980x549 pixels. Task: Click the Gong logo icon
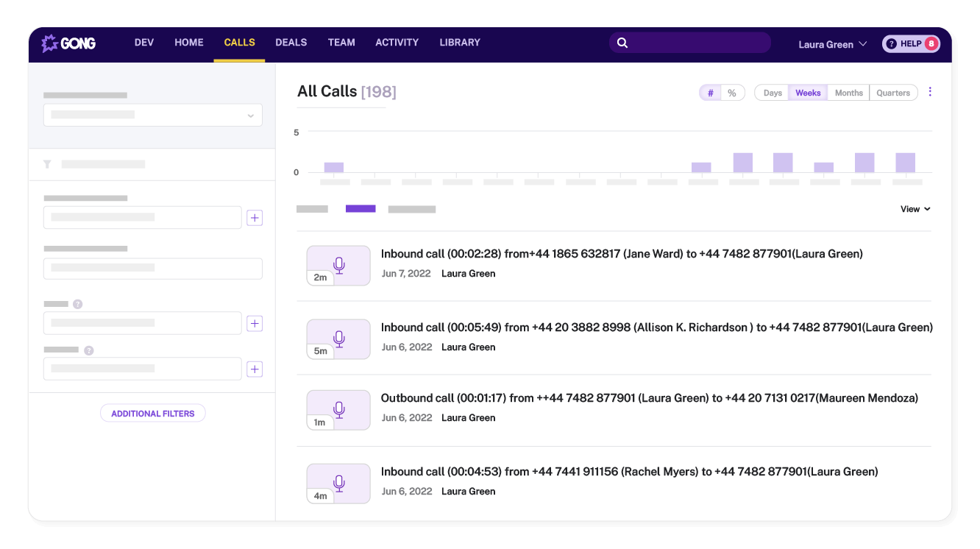(x=51, y=43)
